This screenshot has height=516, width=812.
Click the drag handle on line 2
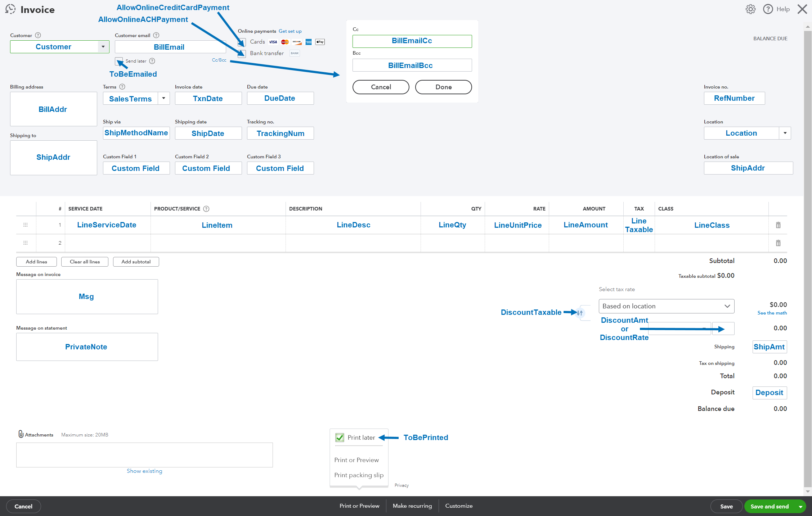click(25, 243)
